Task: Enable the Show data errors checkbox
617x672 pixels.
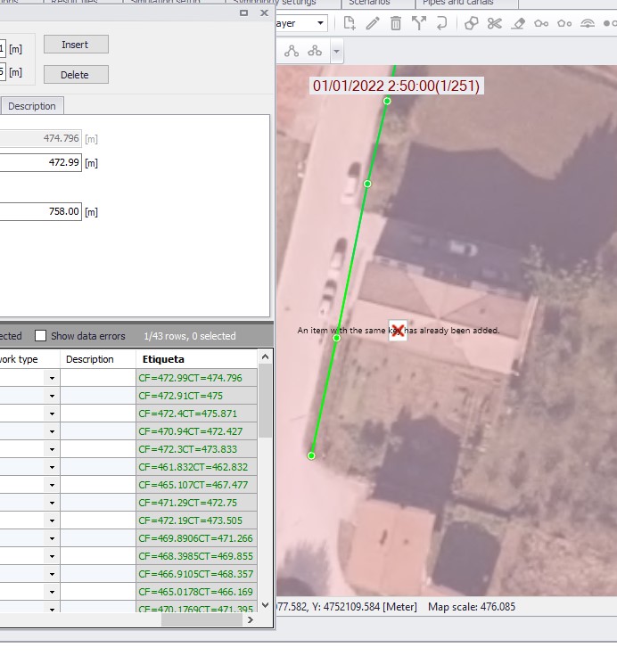Action: pyautogui.click(x=40, y=336)
